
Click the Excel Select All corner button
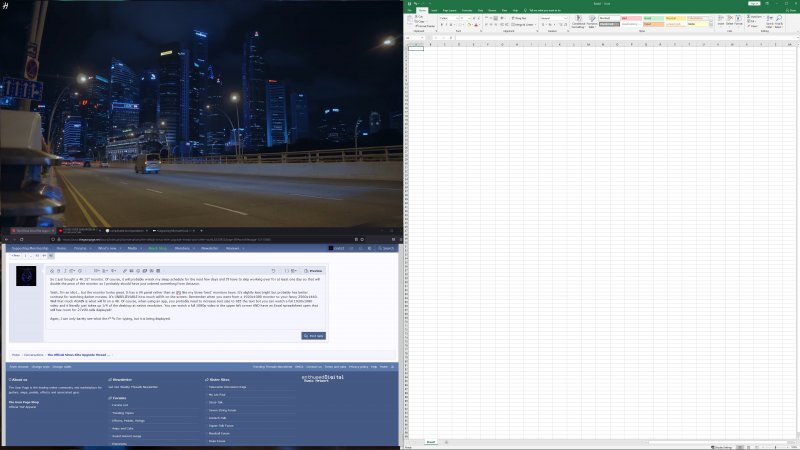pos(407,44)
